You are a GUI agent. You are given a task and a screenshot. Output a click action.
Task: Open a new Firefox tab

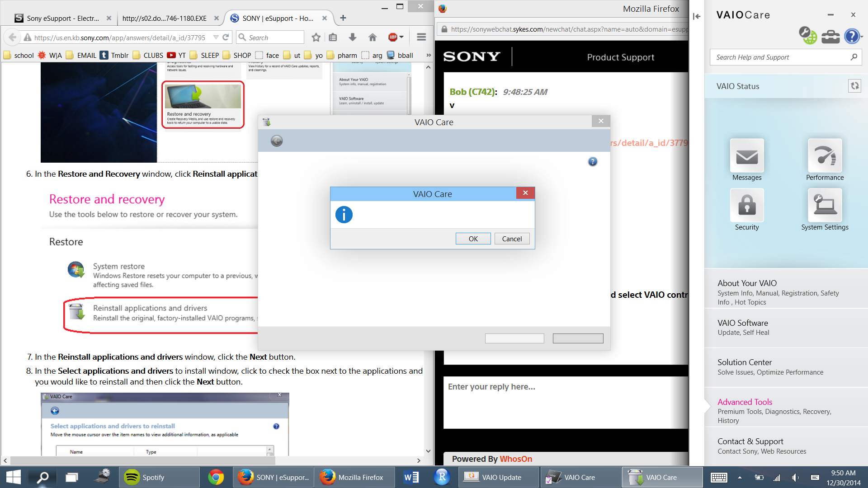click(x=343, y=18)
